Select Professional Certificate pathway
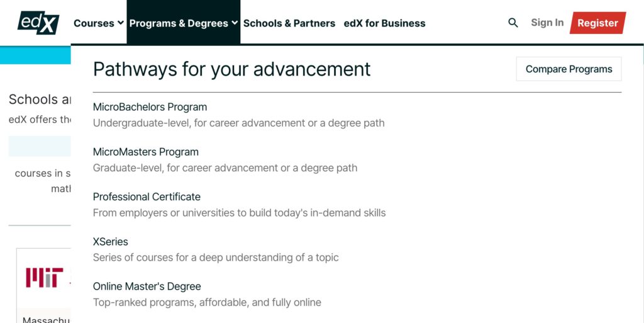This screenshot has height=323, width=644. point(147,197)
